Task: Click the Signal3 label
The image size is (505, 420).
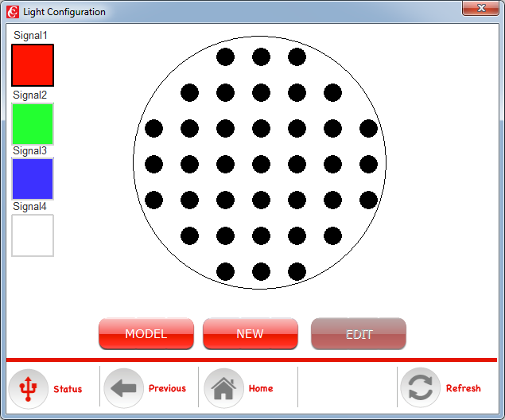Action: [x=30, y=150]
